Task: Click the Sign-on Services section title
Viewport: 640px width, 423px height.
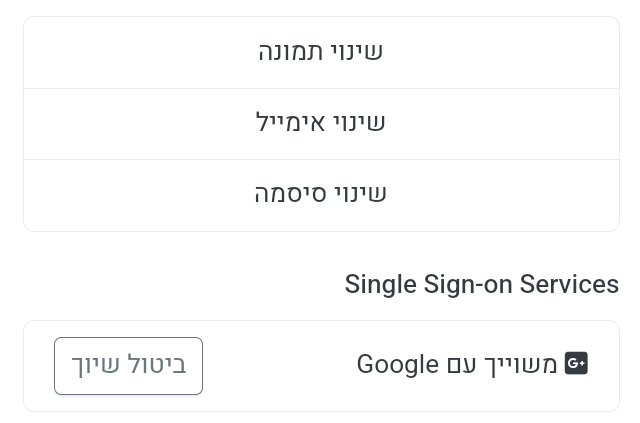Action: 481,284
